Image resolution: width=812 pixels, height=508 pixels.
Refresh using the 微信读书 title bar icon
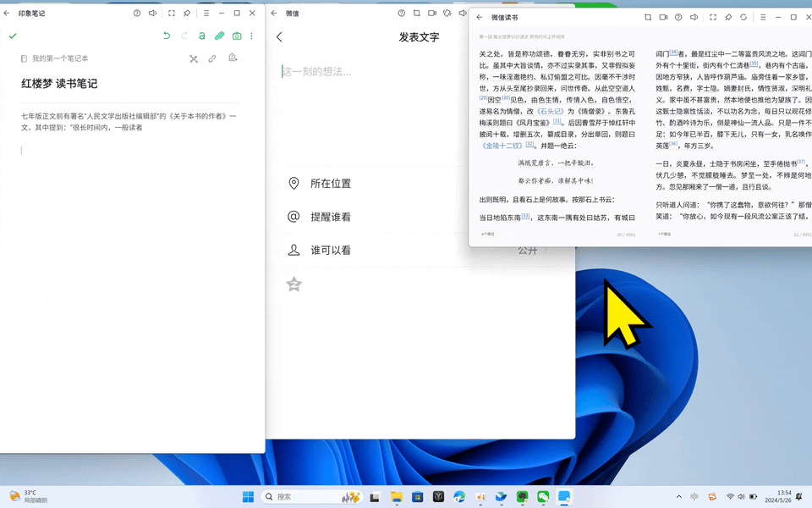tap(743, 17)
